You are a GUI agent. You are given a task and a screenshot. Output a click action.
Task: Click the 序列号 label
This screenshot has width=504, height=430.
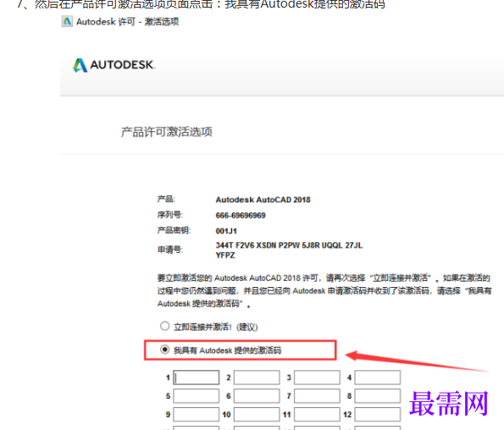tap(170, 215)
